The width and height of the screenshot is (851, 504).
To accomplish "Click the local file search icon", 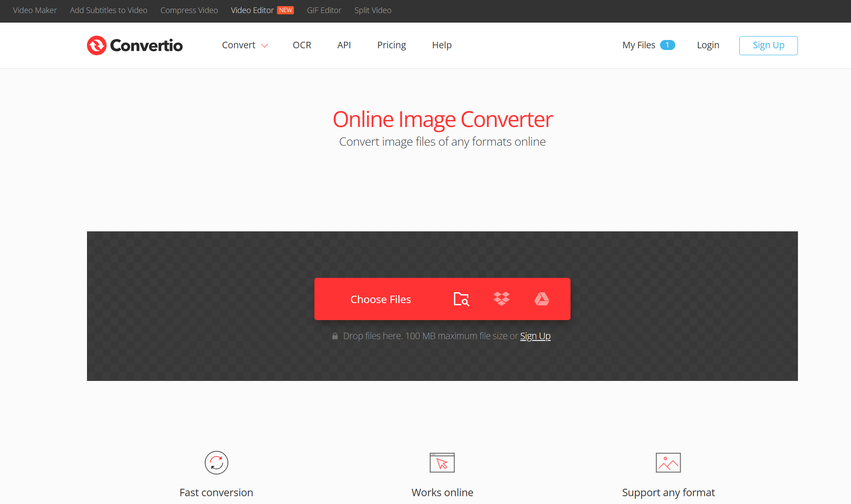I will 461,299.
